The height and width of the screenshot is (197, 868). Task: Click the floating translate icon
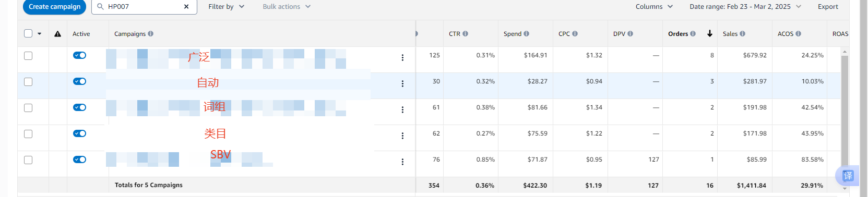[x=848, y=176]
